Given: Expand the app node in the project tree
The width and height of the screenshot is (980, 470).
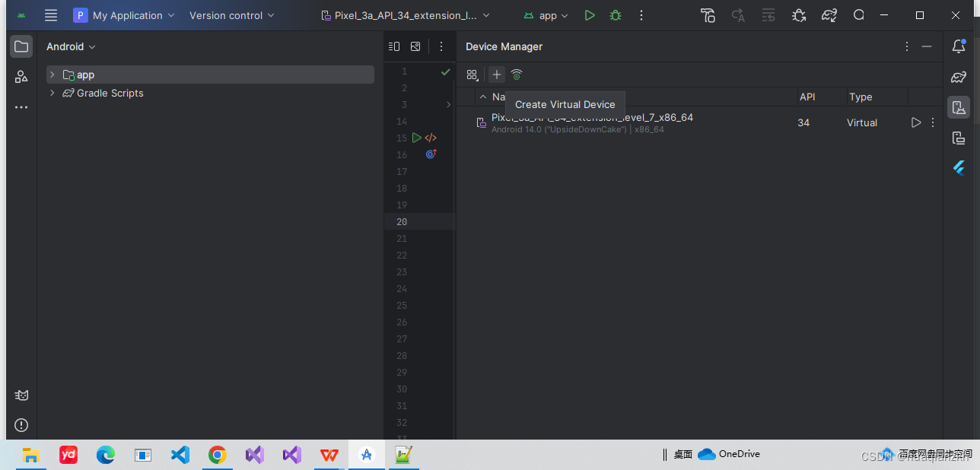Looking at the screenshot, I should click(x=52, y=75).
